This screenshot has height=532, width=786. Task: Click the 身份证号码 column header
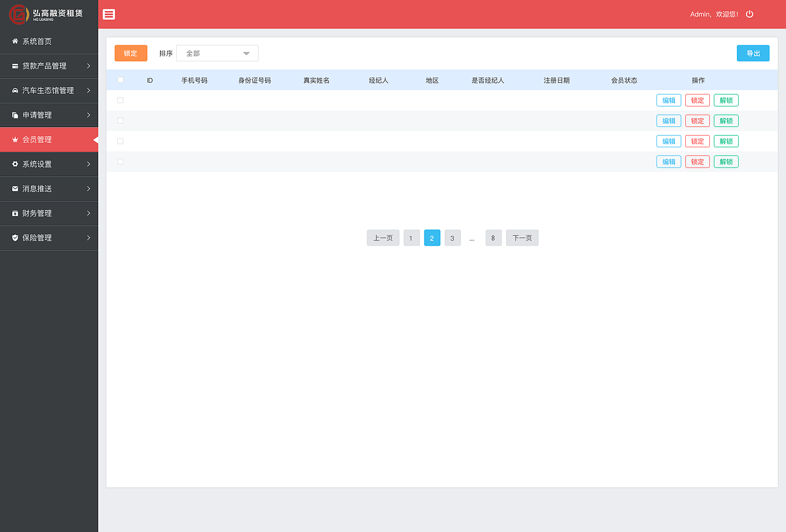coord(255,80)
